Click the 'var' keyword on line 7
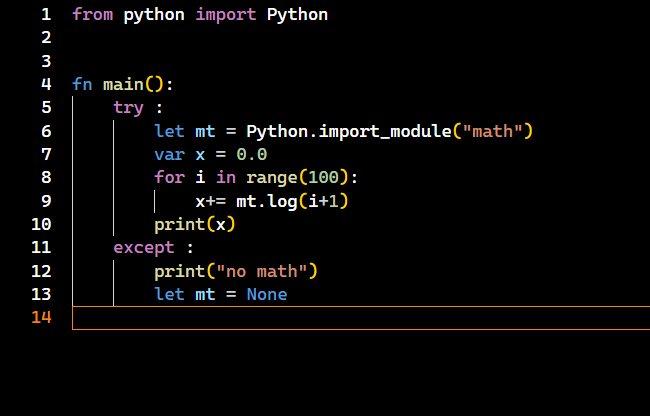The width and height of the screenshot is (650, 416). click(169, 155)
